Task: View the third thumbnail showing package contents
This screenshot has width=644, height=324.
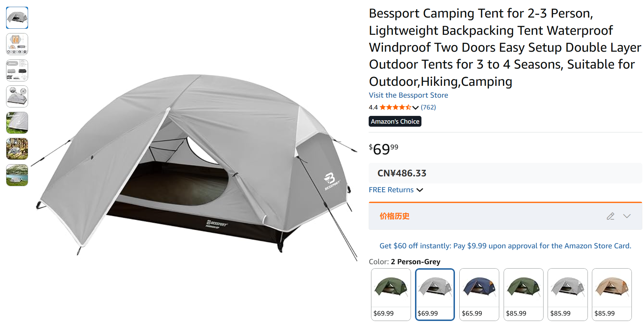Action: (17, 70)
